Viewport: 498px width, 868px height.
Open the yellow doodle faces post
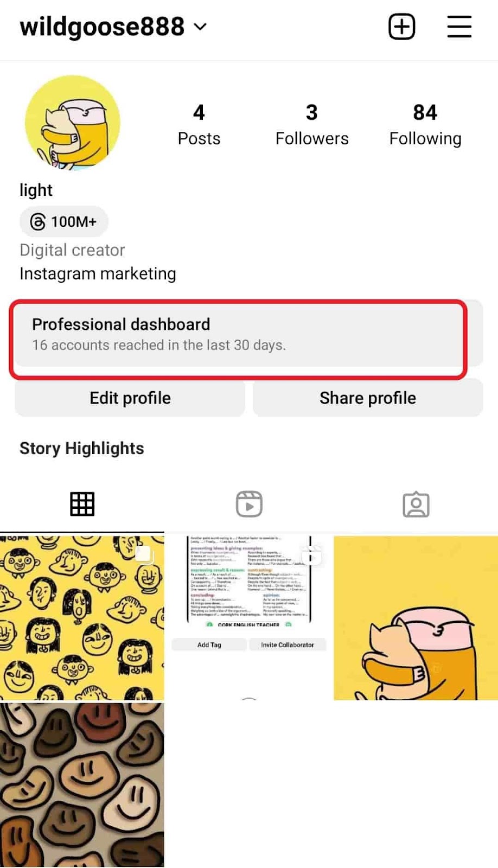pos(82,618)
